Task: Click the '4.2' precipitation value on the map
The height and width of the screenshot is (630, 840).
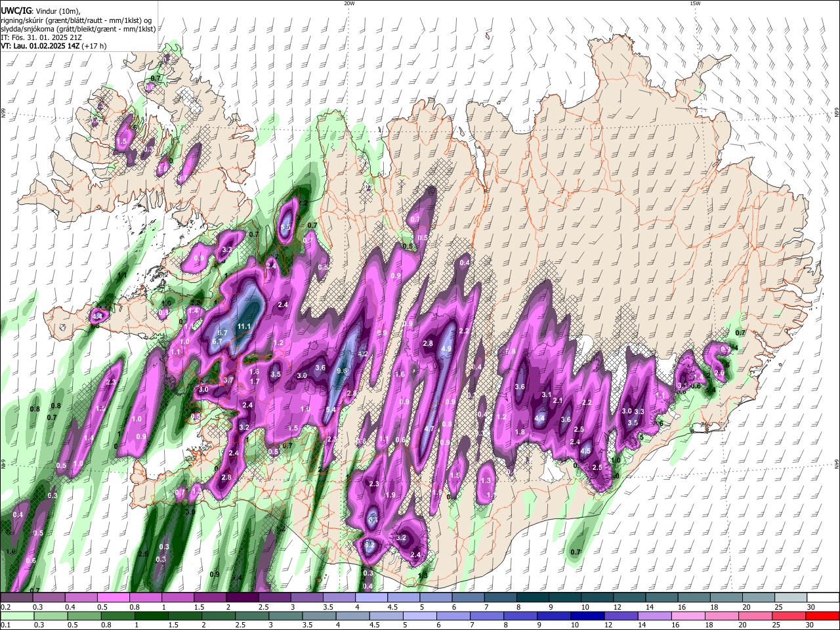Action: point(362,354)
